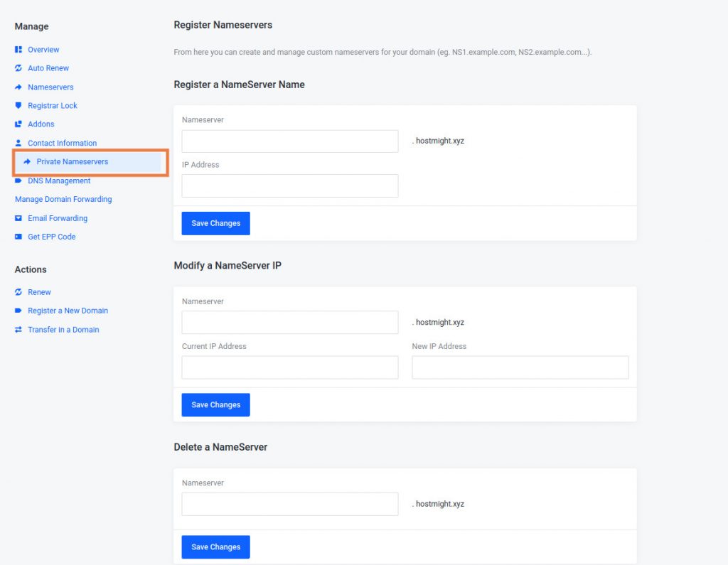Click the Addons icon

click(x=18, y=124)
